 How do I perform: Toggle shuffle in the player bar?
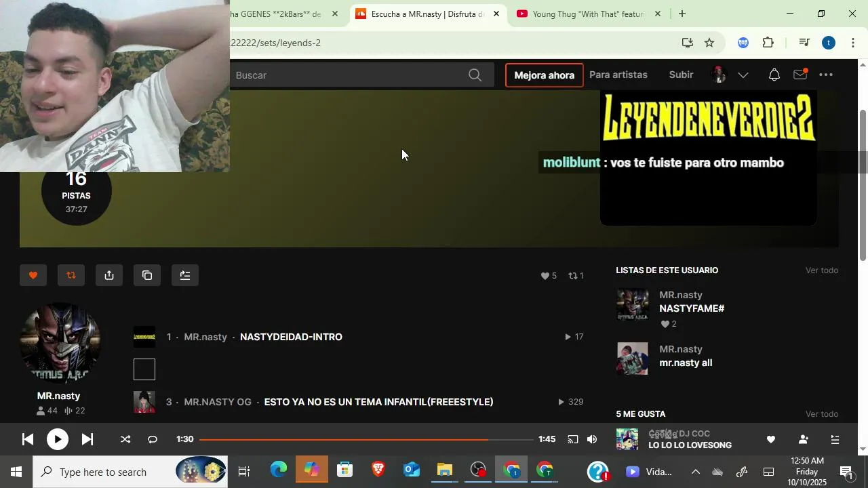pyautogui.click(x=125, y=439)
